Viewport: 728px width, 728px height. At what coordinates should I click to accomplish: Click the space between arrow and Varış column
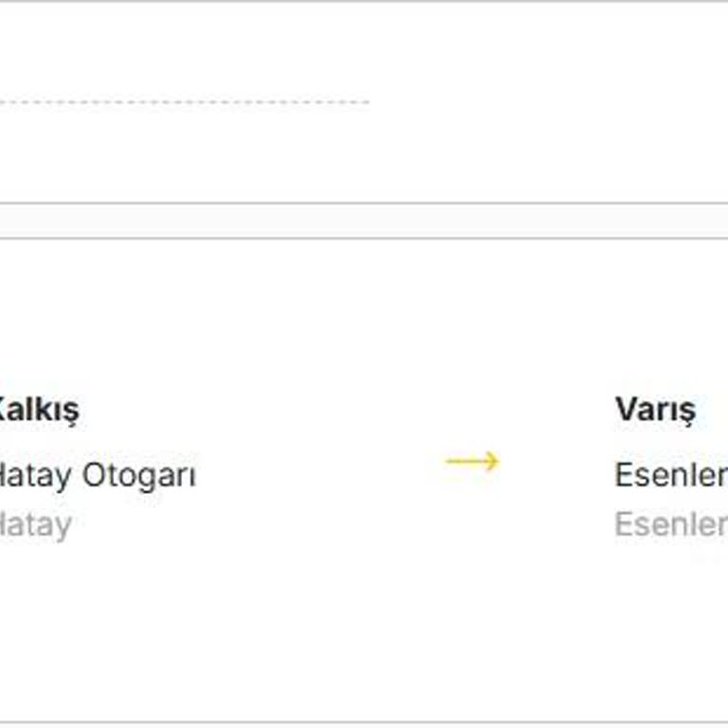557,462
